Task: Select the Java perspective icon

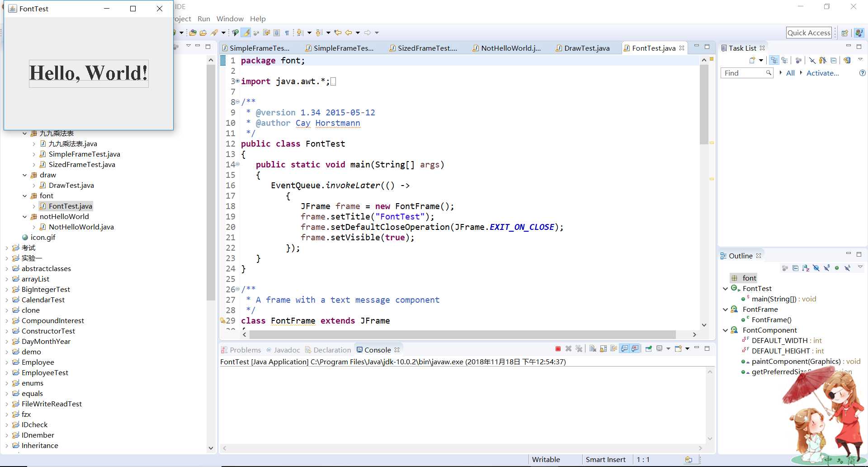Action: [x=859, y=33]
